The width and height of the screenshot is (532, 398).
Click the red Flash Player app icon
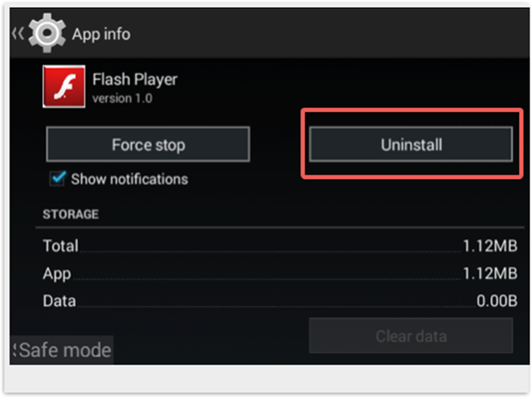(x=64, y=87)
